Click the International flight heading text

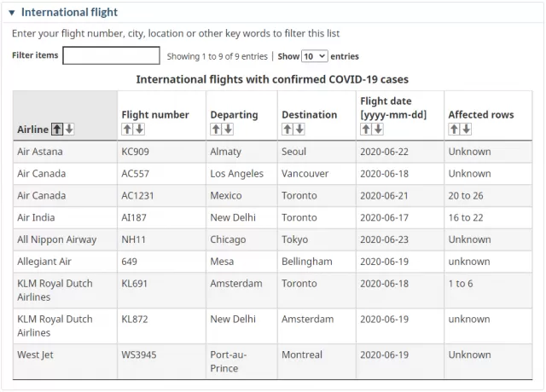click(x=69, y=12)
